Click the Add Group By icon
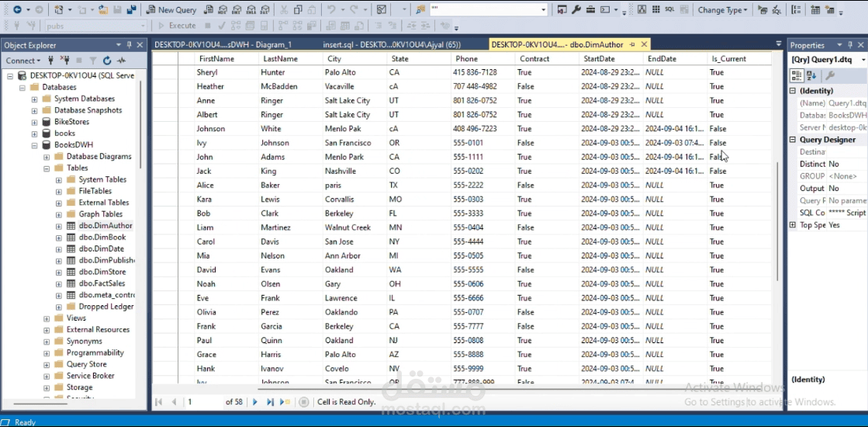Image resolution: width=868 pixels, height=427 pixels. (797, 10)
